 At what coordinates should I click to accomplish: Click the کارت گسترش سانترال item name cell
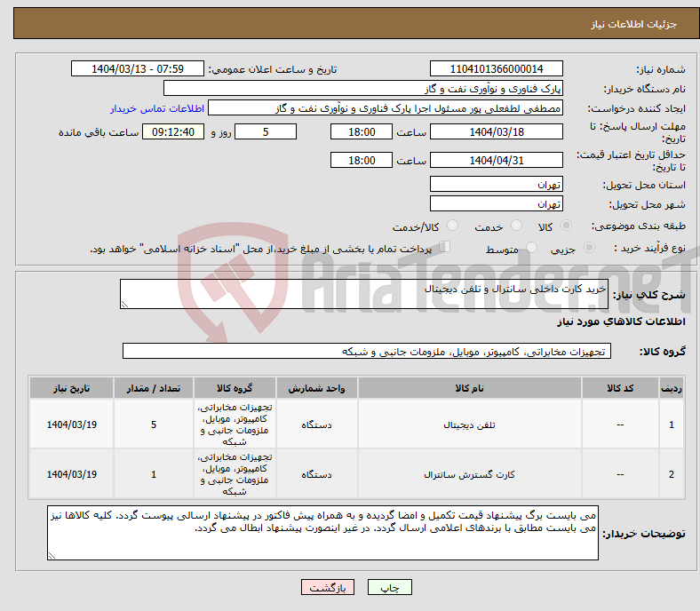click(470, 474)
